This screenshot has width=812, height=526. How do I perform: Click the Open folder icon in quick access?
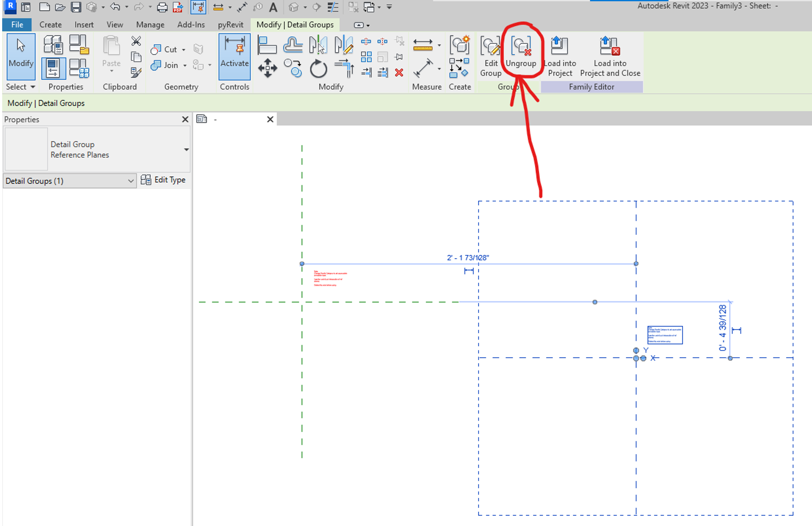tap(60, 7)
